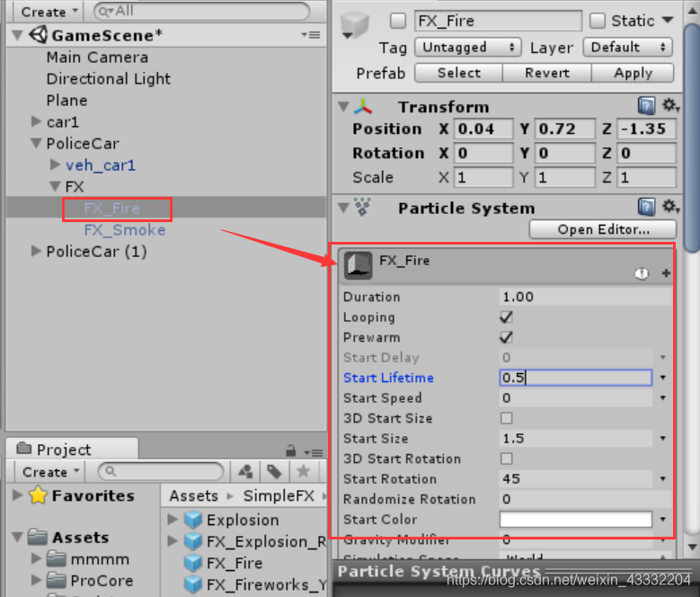Open the Particle System help icon

tap(646, 207)
